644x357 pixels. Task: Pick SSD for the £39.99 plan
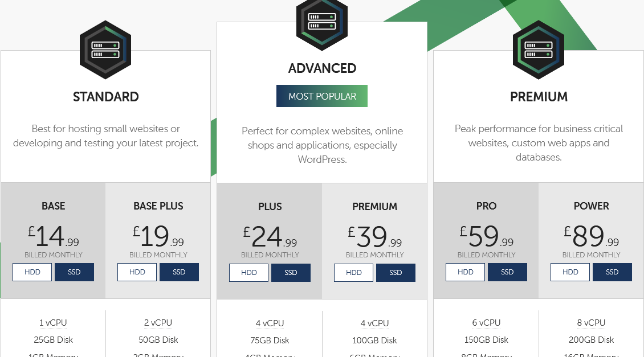(x=396, y=273)
